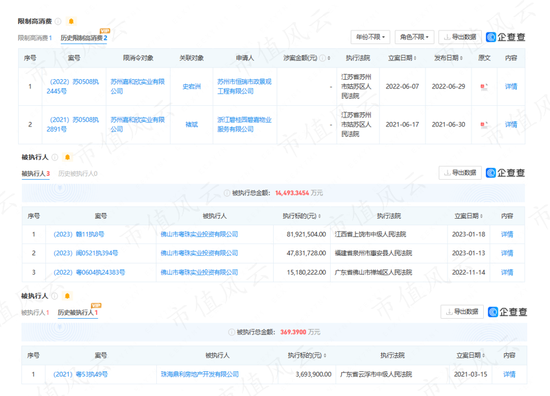The image size is (550, 396).
Task: Select the 被执行人 3 tab
Action: click(36, 174)
